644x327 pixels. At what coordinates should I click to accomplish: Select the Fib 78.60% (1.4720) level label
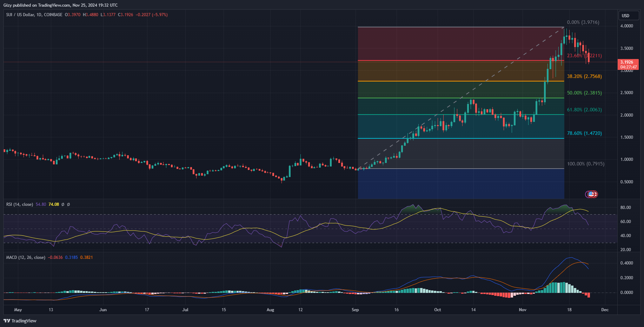click(x=584, y=133)
